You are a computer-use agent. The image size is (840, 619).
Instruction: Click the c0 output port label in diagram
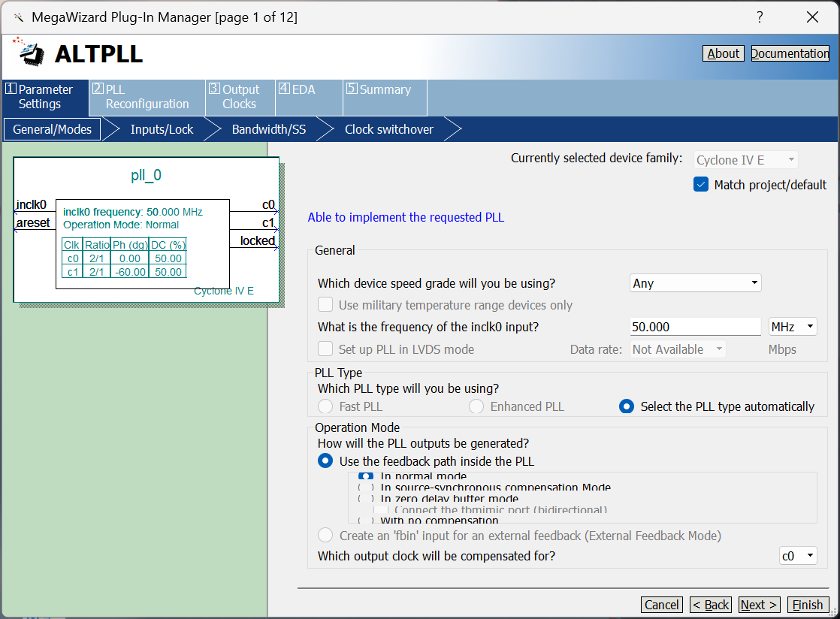(x=268, y=204)
